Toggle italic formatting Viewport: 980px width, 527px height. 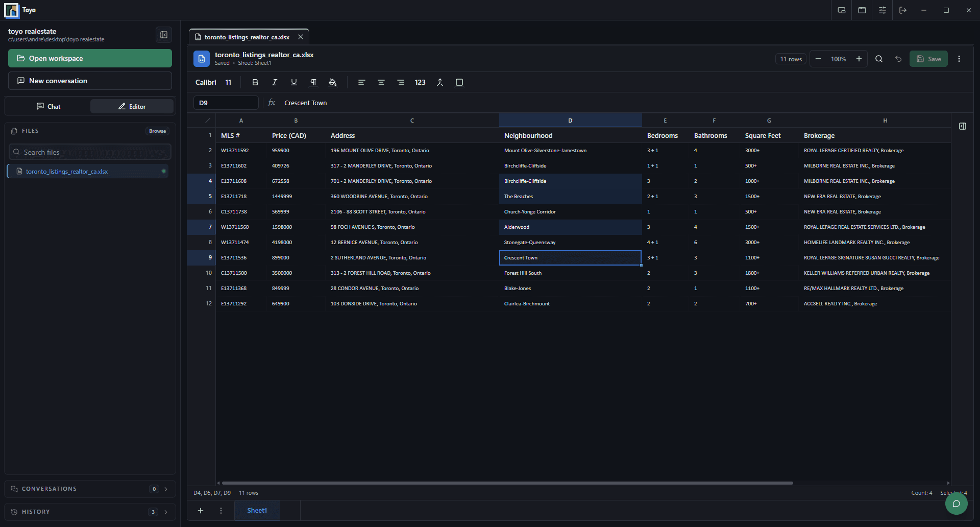[x=275, y=82]
